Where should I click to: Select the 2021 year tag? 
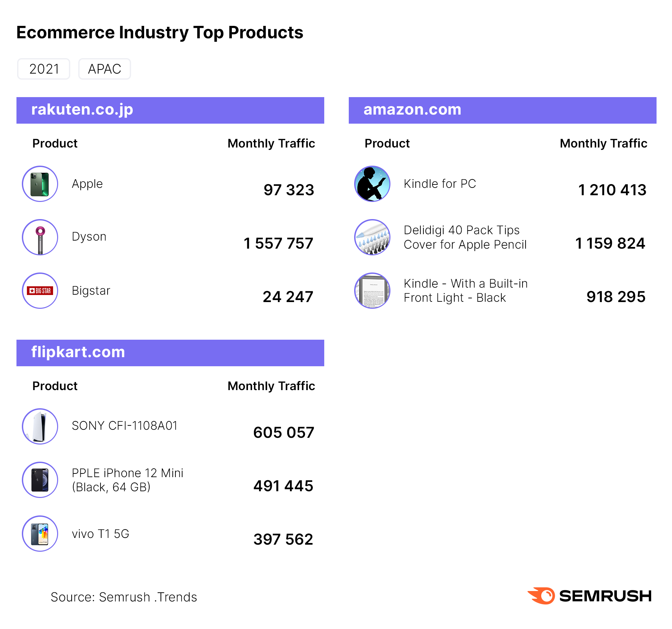pyautogui.click(x=44, y=69)
